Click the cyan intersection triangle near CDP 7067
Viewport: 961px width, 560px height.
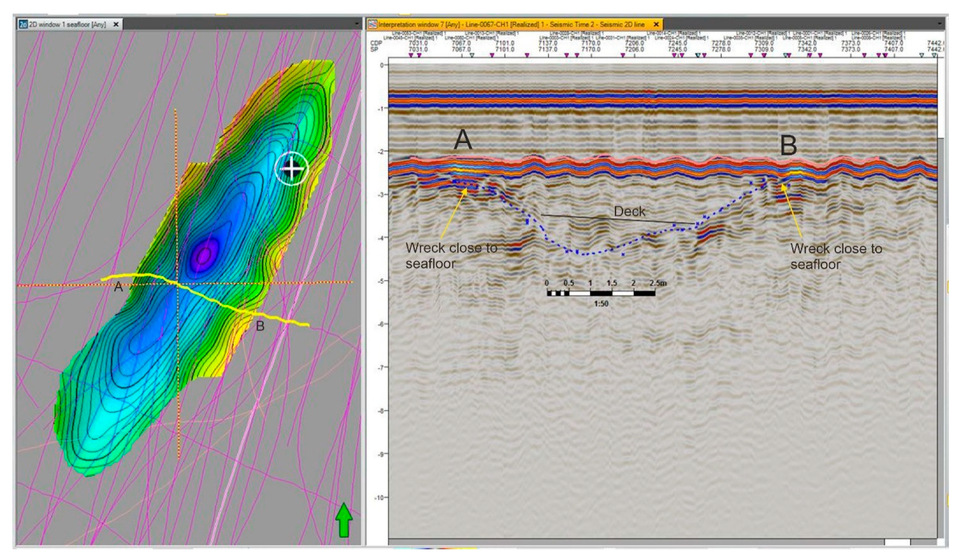pyautogui.click(x=472, y=55)
